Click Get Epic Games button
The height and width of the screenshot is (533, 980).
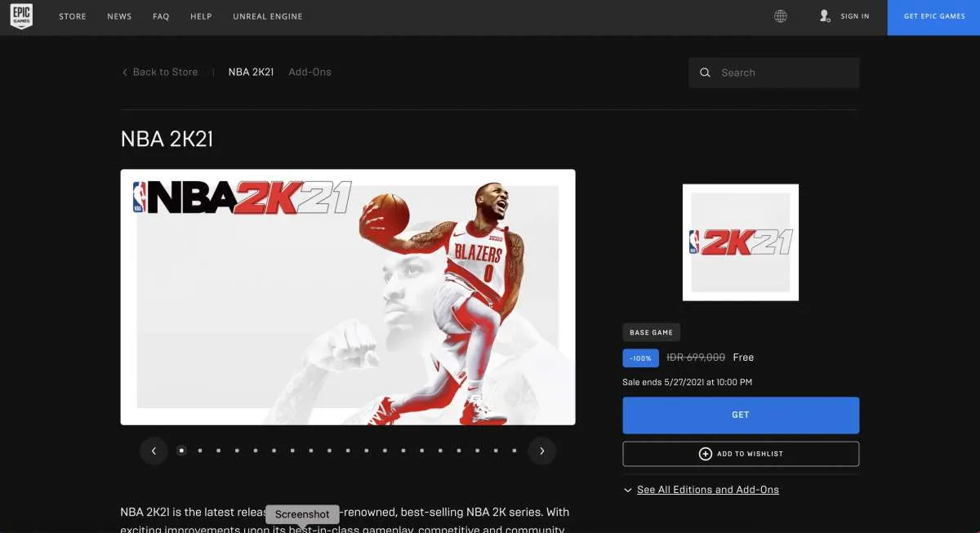coord(933,17)
